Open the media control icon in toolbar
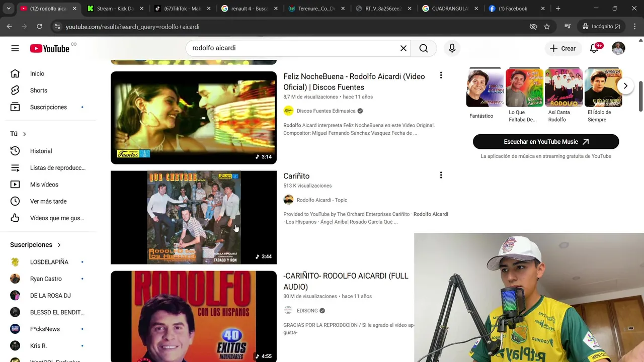The height and width of the screenshot is (362, 644). [x=568, y=26]
